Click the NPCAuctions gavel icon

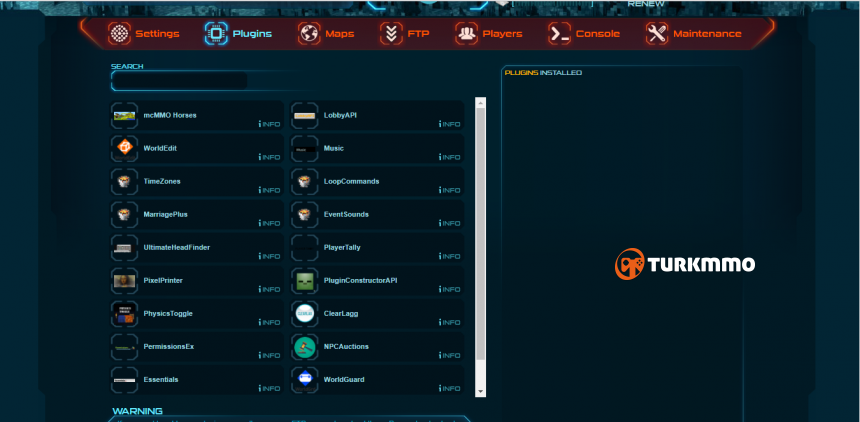tap(304, 347)
